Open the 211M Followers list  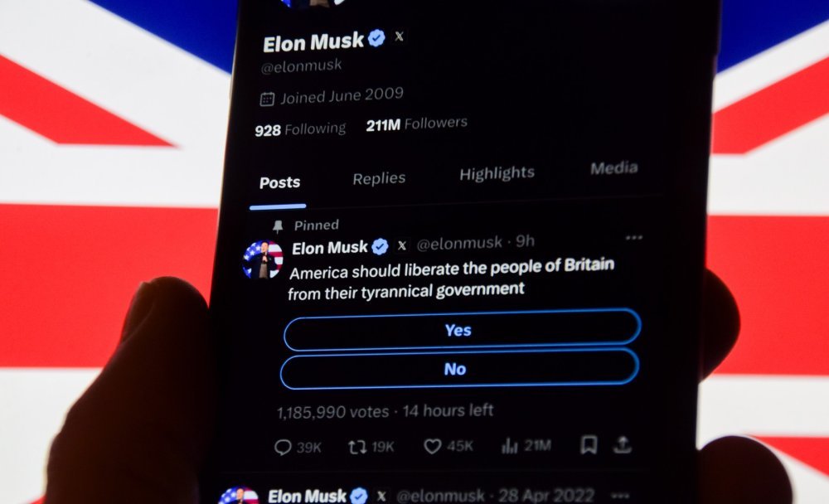[417, 124]
